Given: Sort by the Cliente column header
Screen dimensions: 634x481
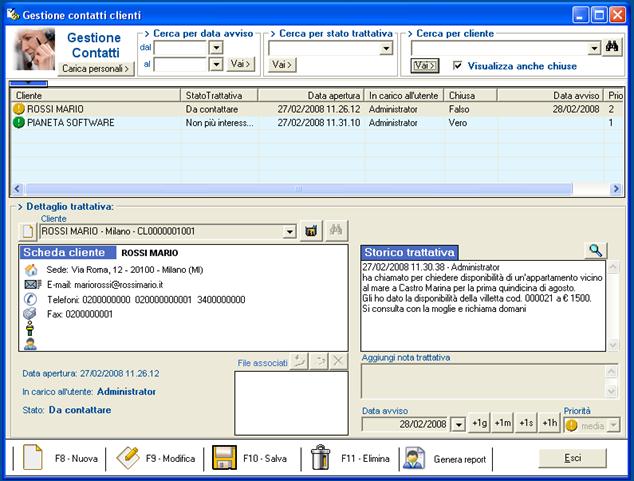Looking at the screenshot, I should (x=95, y=95).
